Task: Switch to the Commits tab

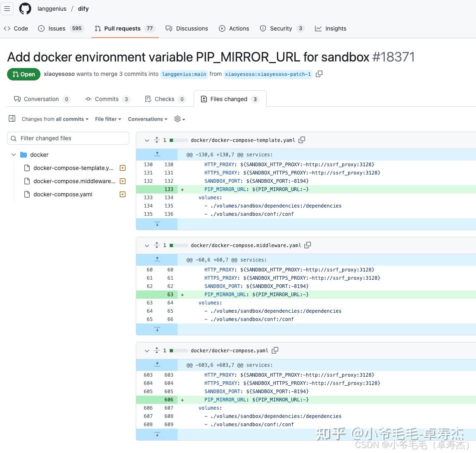Action: [107, 99]
